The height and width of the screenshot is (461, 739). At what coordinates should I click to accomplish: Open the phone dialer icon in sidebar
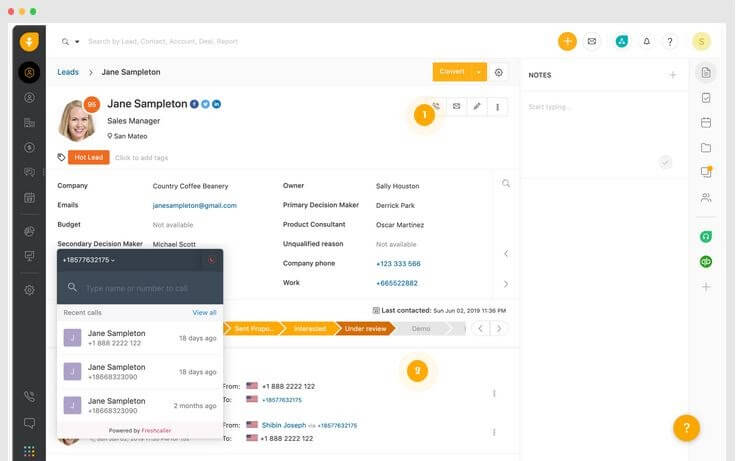pyautogui.click(x=29, y=396)
